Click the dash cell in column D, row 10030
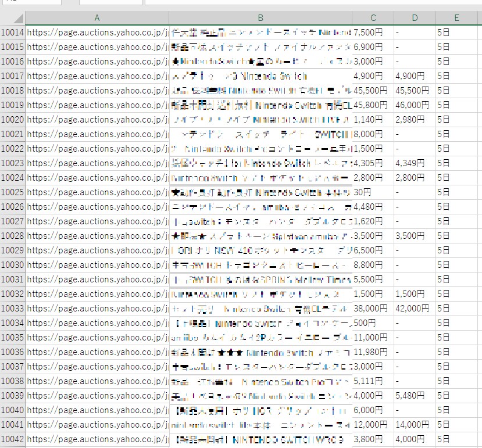 pos(415,265)
